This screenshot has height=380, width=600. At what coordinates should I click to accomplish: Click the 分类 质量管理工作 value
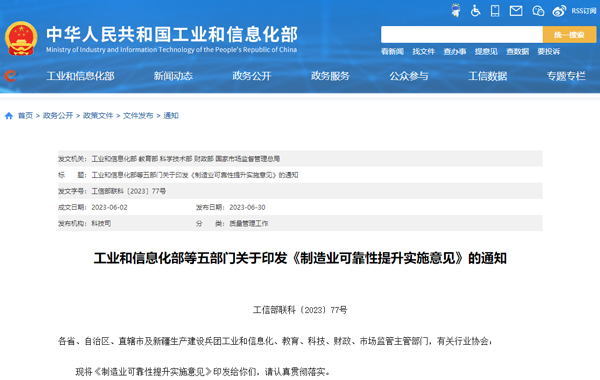(x=249, y=223)
